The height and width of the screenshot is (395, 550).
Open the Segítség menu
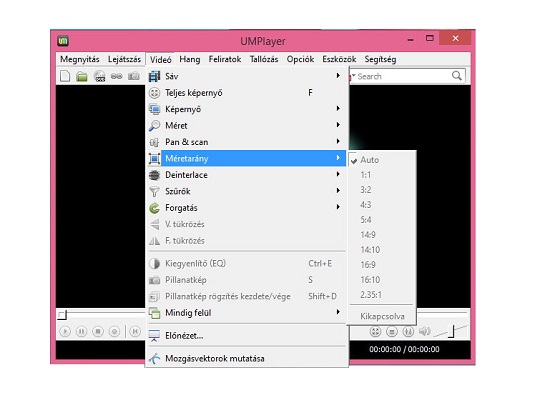380,59
